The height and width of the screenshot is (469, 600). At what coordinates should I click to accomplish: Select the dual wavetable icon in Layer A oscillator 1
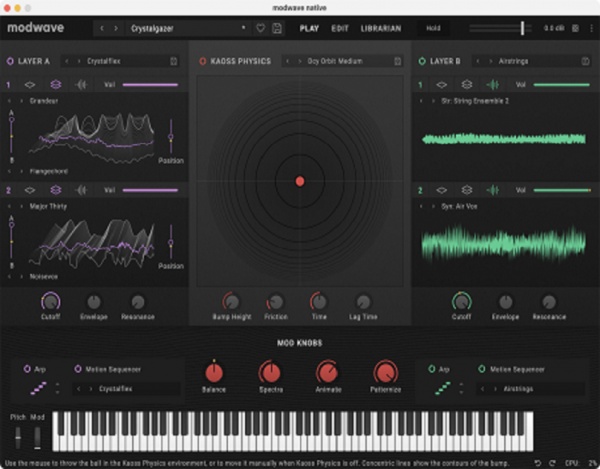pyautogui.click(x=56, y=85)
